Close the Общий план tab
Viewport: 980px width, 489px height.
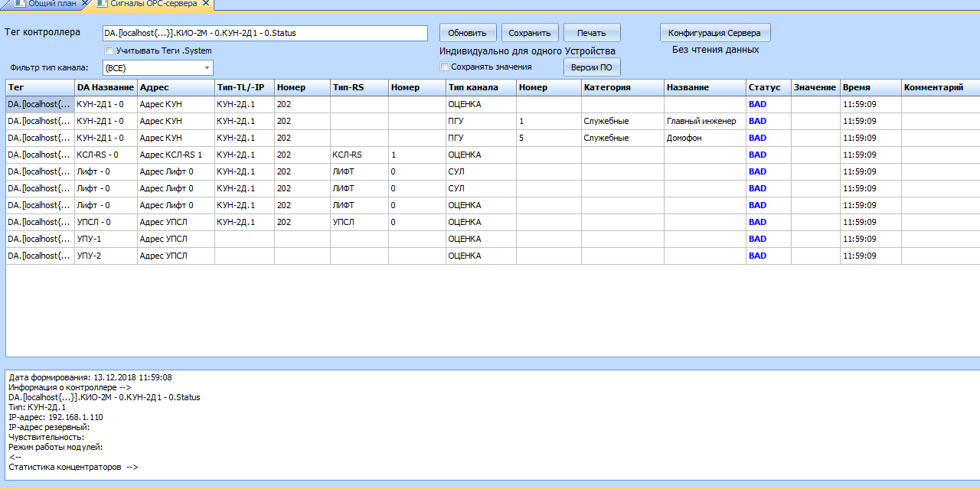point(84,4)
